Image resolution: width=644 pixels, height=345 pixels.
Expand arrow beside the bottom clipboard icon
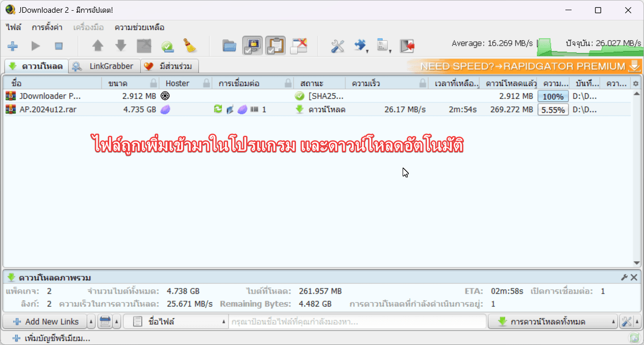coord(116,322)
